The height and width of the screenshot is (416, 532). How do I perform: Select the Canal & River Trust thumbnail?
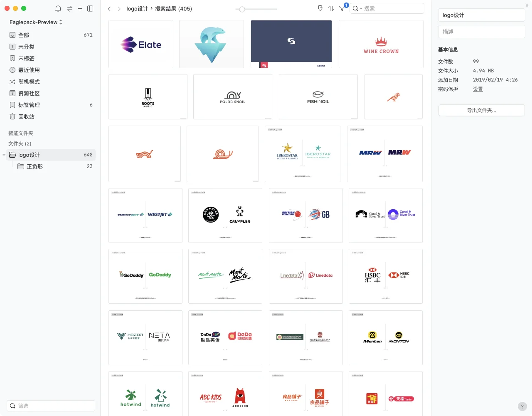click(x=386, y=215)
